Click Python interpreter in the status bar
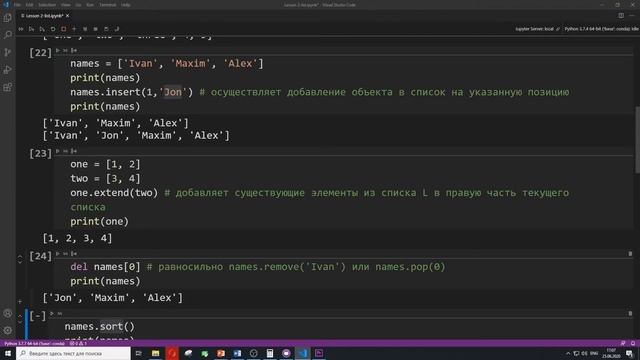This screenshot has width=640, height=360. (x=34, y=344)
